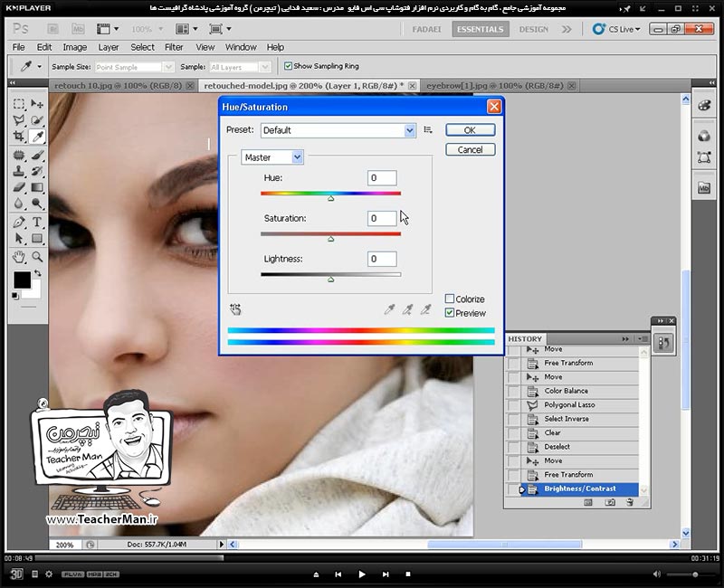Switch to the FADAEI workspace

coord(426,29)
